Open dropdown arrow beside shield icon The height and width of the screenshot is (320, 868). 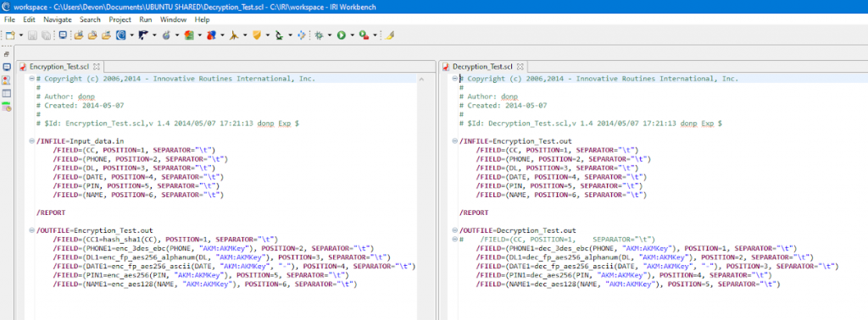(x=267, y=35)
